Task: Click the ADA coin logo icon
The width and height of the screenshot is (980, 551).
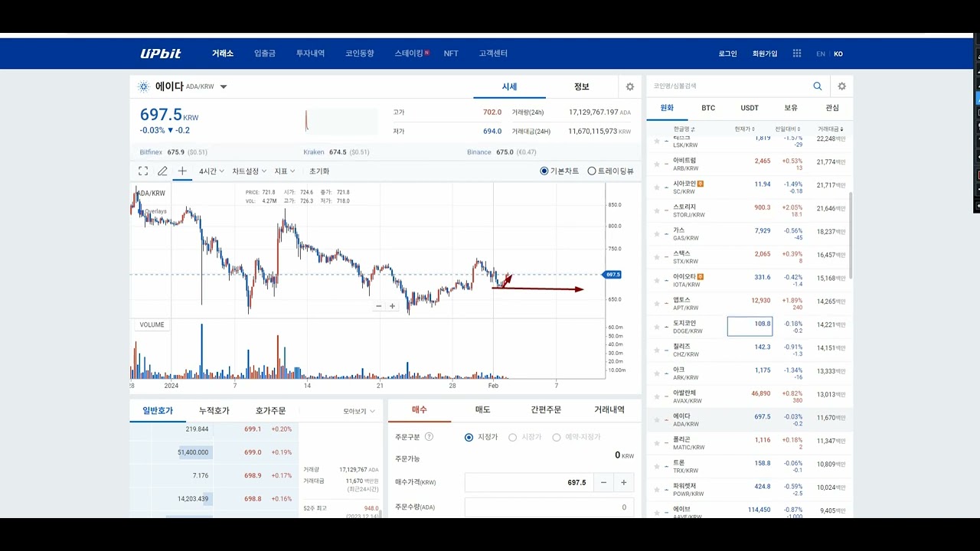Action: [143, 86]
